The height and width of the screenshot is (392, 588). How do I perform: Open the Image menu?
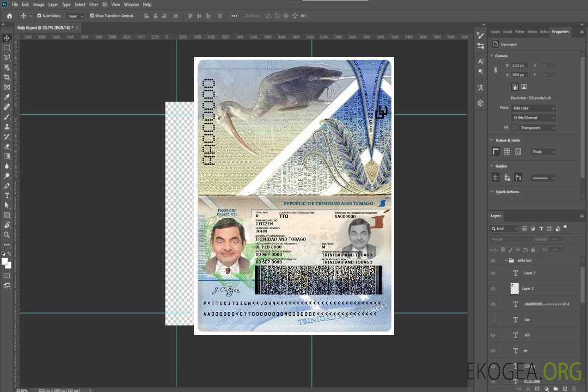pyautogui.click(x=39, y=4)
